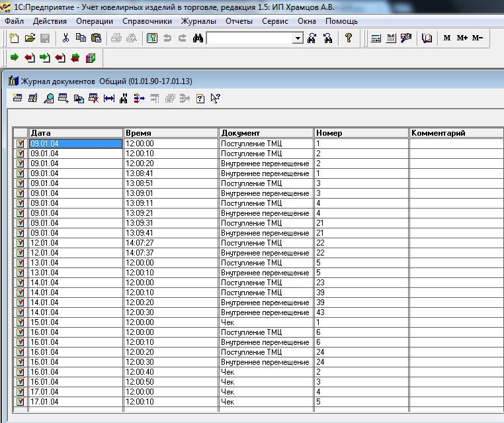The width and height of the screenshot is (504, 423).
Task: Click inside the toolbar search field
Action: coord(250,38)
